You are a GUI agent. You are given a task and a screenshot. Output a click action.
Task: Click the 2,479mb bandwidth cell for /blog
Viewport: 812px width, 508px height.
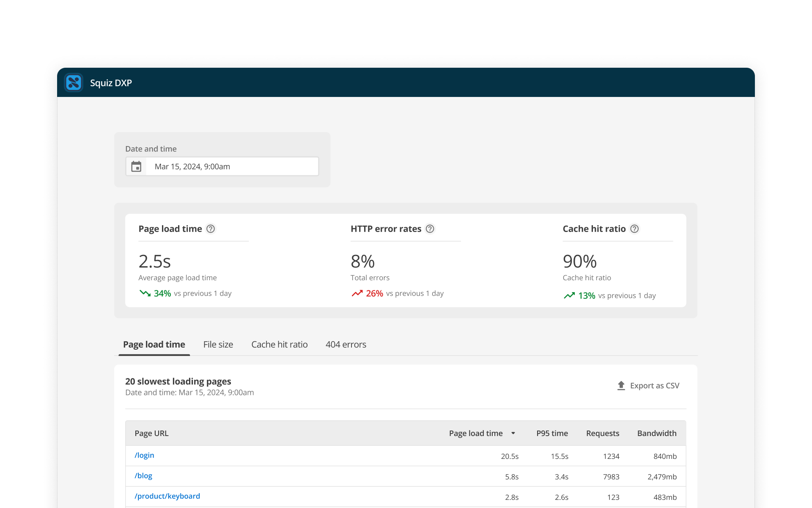(662, 477)
